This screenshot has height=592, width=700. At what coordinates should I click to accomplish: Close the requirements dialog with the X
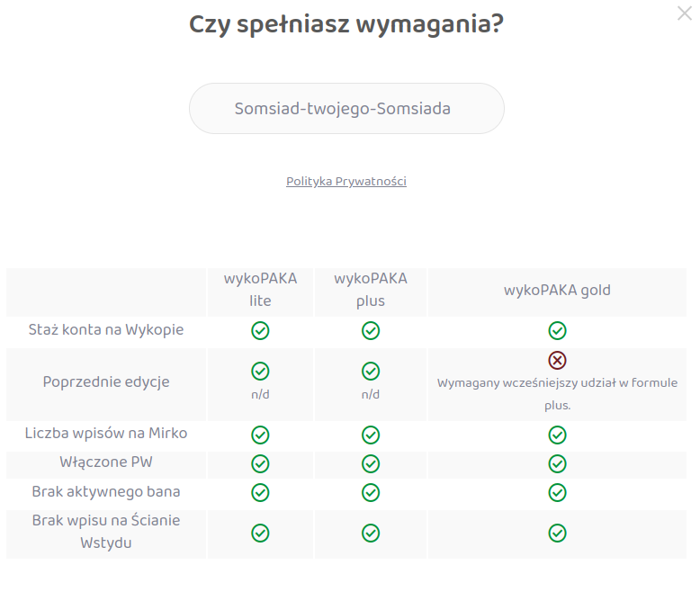point(685,13)
